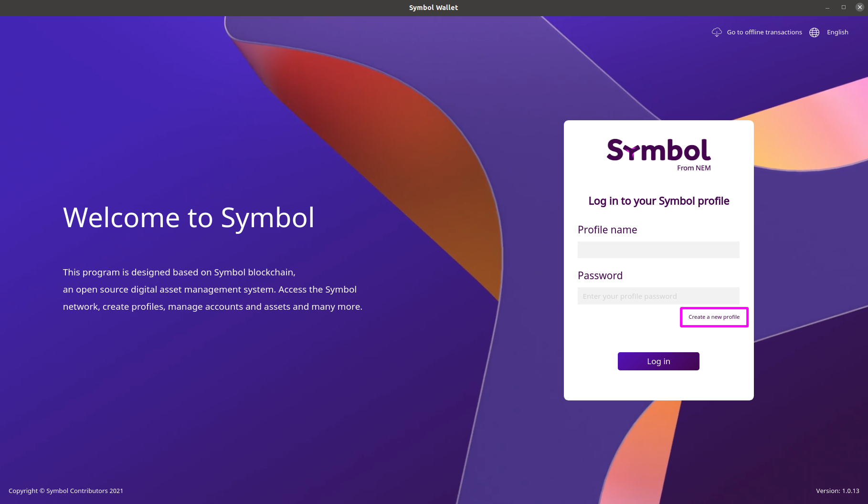The width and height of the screenshot is (868, 504).
Task: Click the Welcome to Symbol heading
Action: (x=189, y=218)
